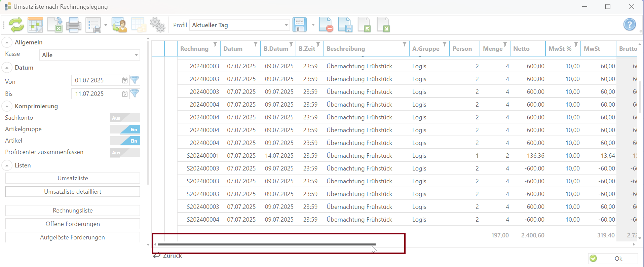Open the Offene Forderungen list

tap(73, 224)
